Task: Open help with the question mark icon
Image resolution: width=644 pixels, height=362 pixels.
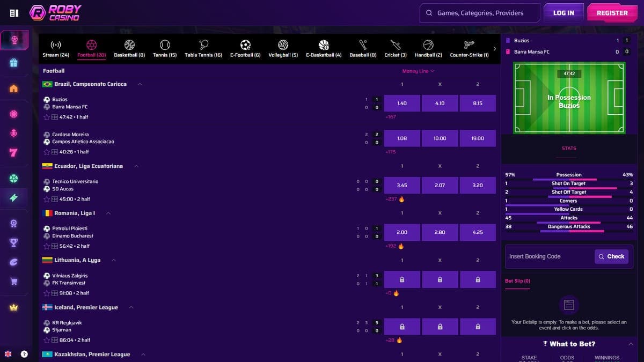Action: pos(24,354)
